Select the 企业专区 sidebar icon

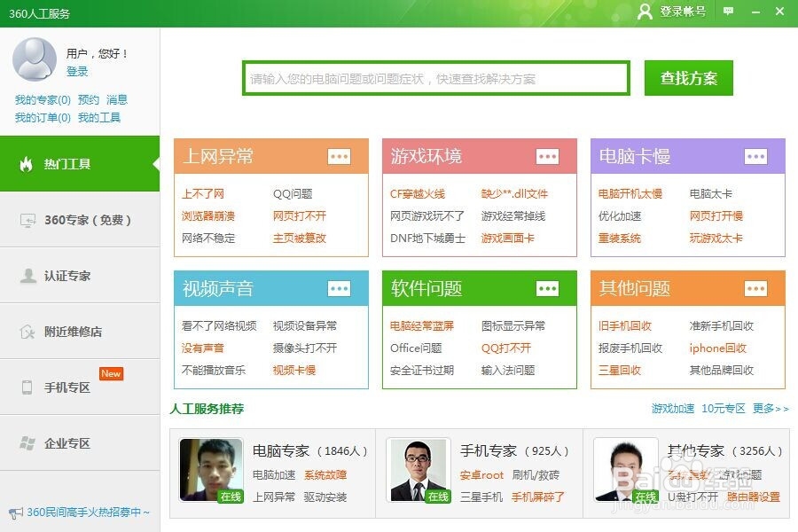[26, 442]
